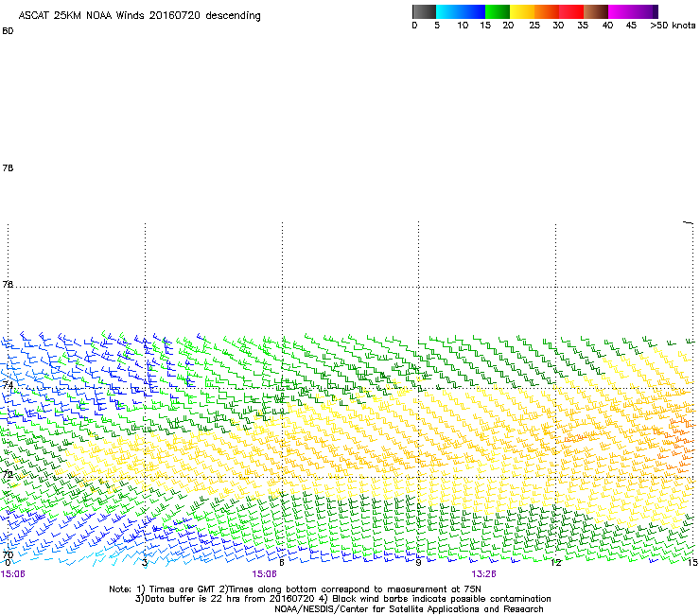700x615 pixels.
Task: Pick the red 30-35 knots color band
Action: (571, 11)
